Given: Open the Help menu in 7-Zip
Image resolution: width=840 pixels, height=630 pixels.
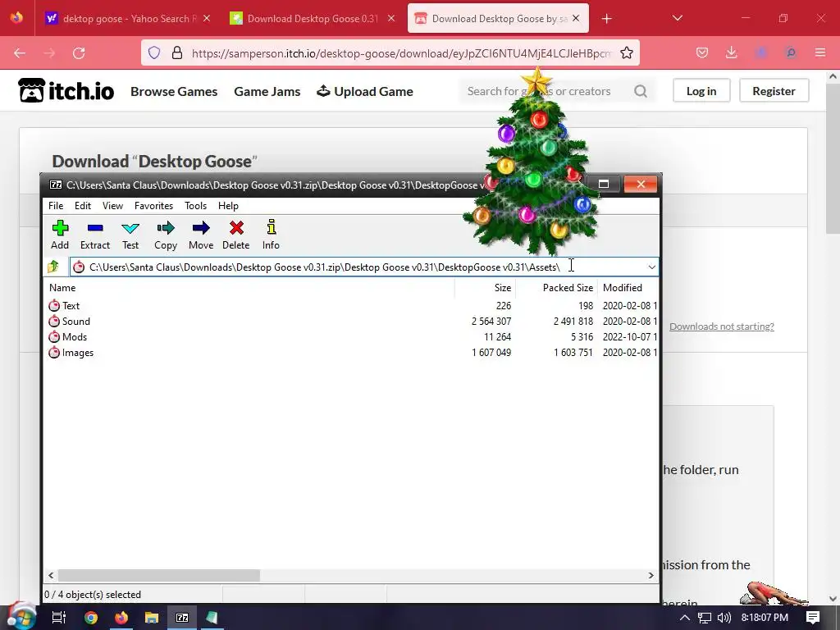Looking at the screenshot, I should pos(228,206).
